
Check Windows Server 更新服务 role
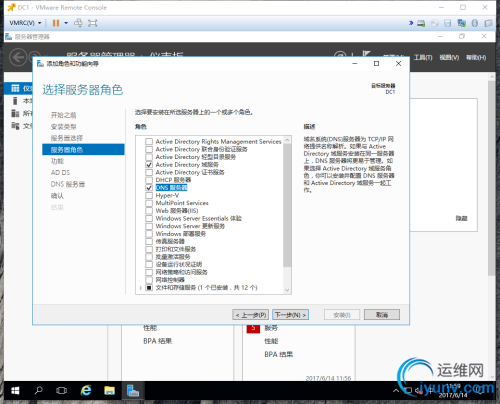(149, 226)
